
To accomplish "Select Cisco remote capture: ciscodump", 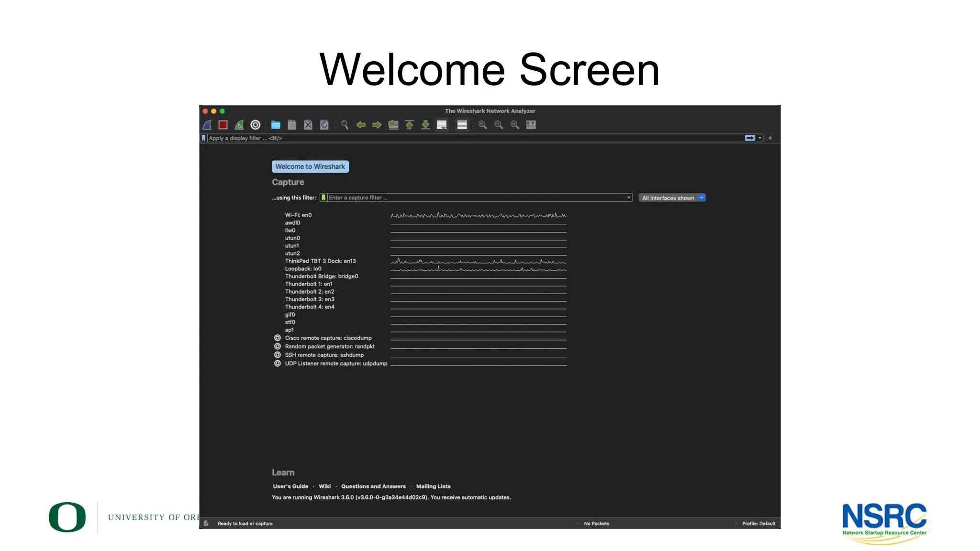I will [x=328, y=338].
